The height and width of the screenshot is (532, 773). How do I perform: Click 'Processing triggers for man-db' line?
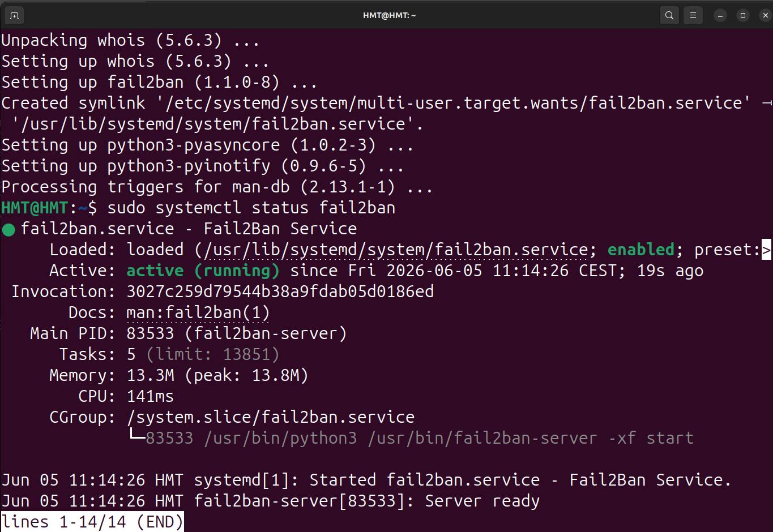pos(217,187)
